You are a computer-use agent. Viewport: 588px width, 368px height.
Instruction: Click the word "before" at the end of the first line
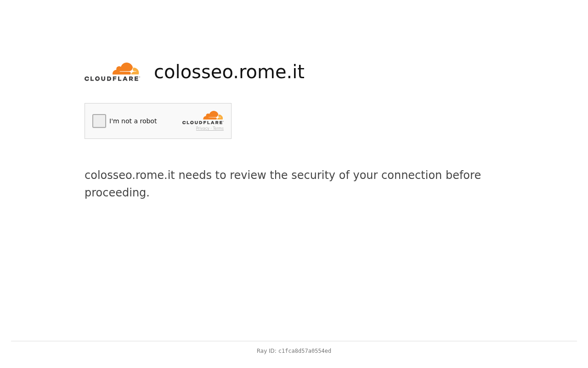click(463, 175)
